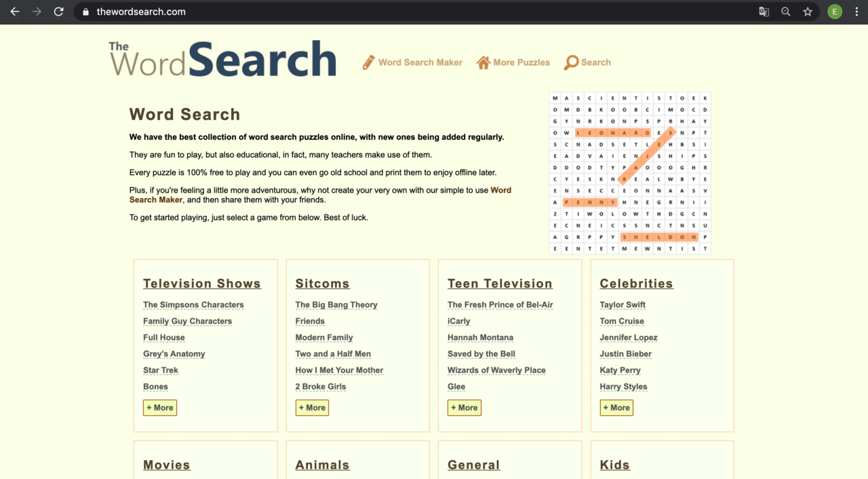868x479 pixels.
Task: Open the Tom Cruise puzzle
Action: coord(622,322)
